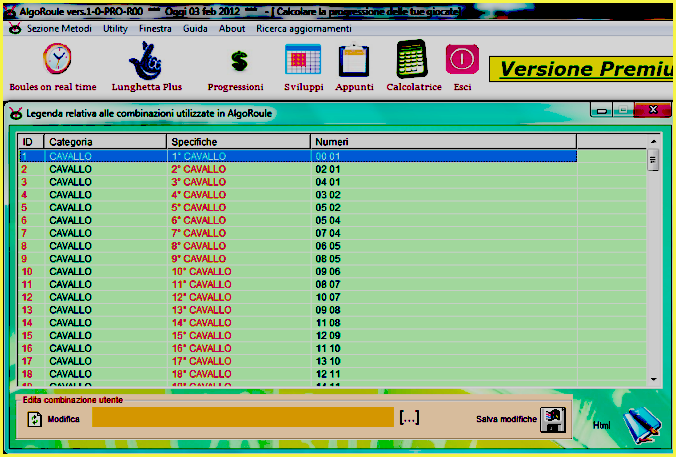
Task: Select the 11° CAVALLO row
Action: coord(298,284)
